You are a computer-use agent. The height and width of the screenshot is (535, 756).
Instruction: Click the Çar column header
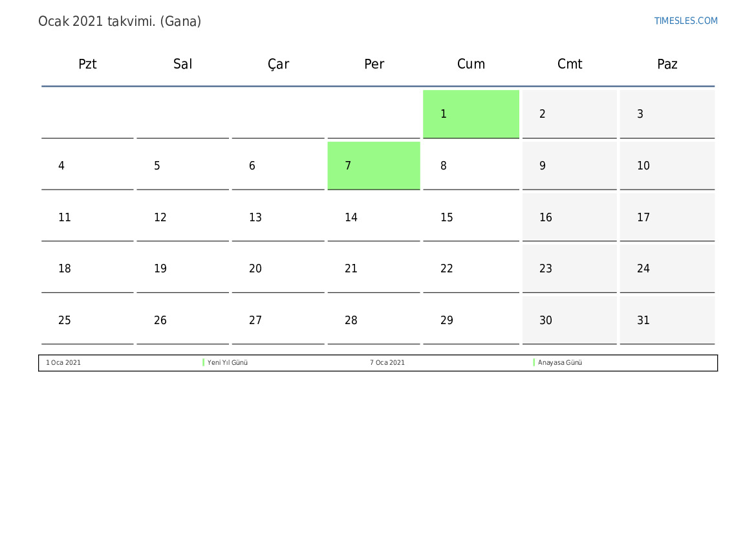pos(278,64)
